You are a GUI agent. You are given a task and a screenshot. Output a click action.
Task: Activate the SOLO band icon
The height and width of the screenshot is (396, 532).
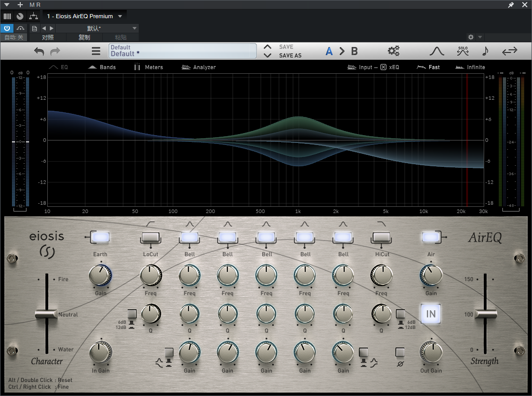tap(463, 51)
